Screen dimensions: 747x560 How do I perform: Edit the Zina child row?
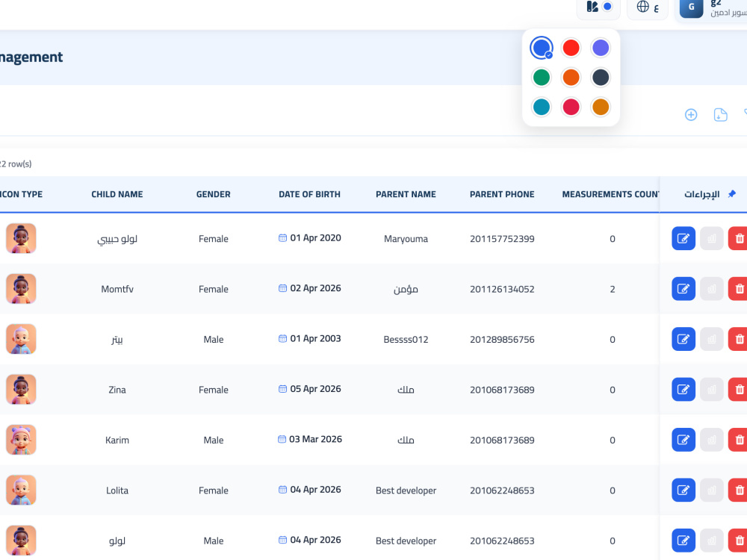click(684, 390)
